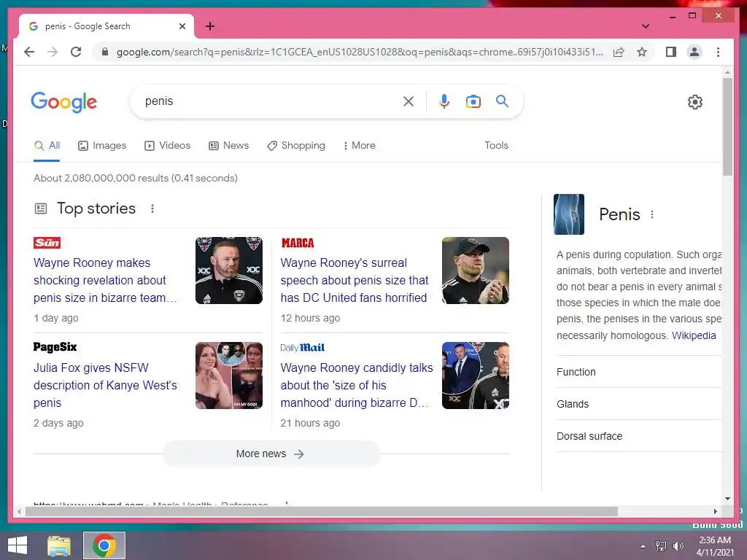The height and width of the screenshot is (560, 747).
Task: Open the network tray icon
Action: tap(661, 545)
